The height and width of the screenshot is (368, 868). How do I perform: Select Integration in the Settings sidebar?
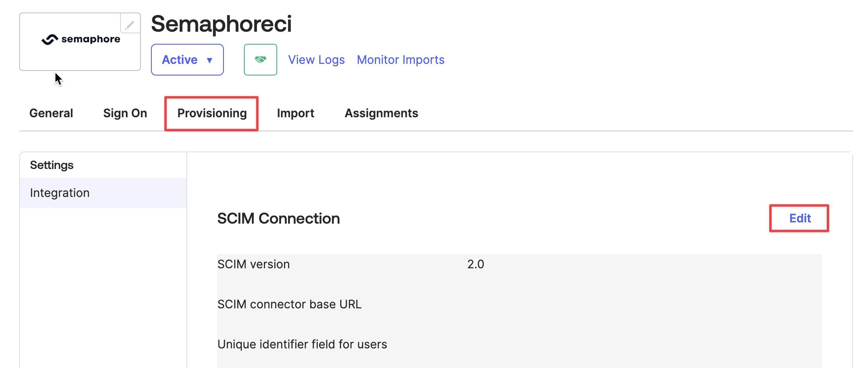[103, 193]
